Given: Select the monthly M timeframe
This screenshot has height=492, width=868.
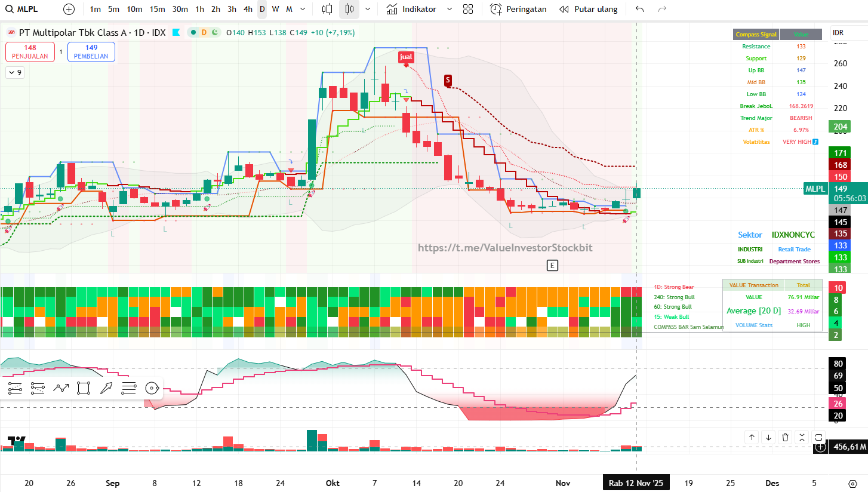Looking at the screenshot, I should [289, 9].
